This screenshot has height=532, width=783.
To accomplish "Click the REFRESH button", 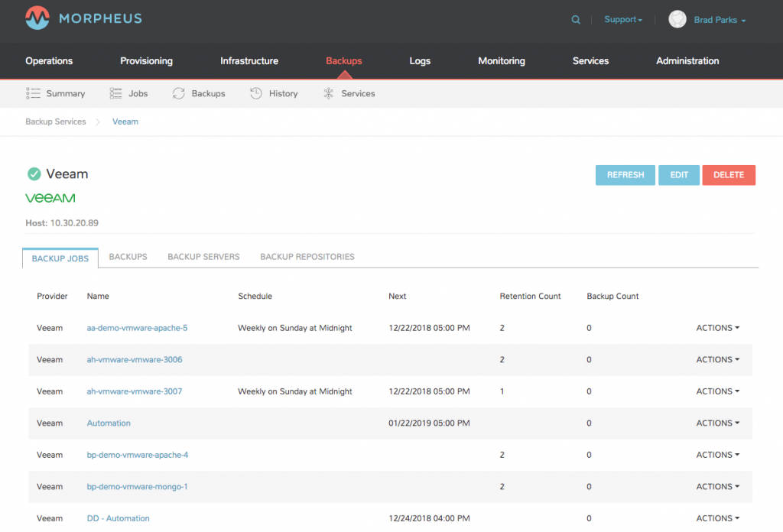I will [625, 174].
